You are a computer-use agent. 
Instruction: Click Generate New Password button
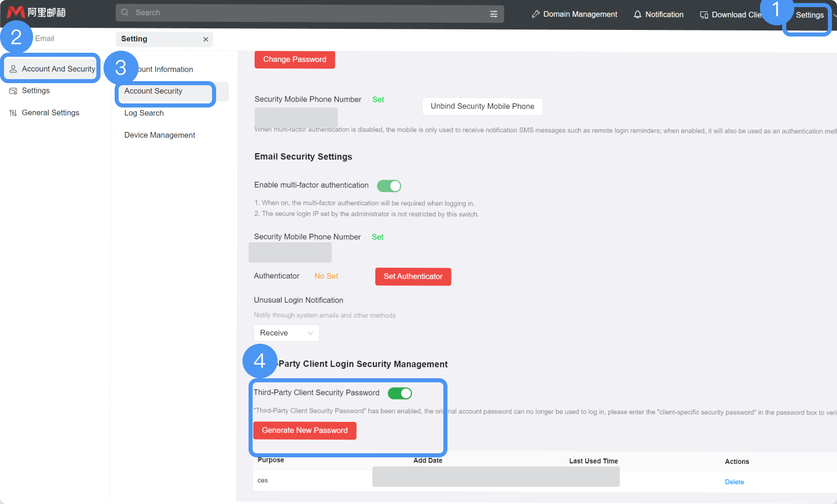(305, 430)
